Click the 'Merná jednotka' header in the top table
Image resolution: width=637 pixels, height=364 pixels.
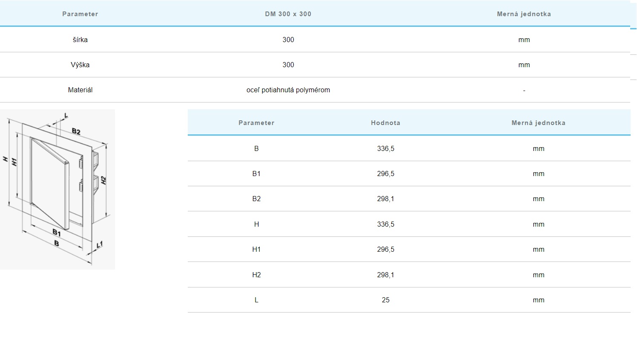(x=524, y=14)
